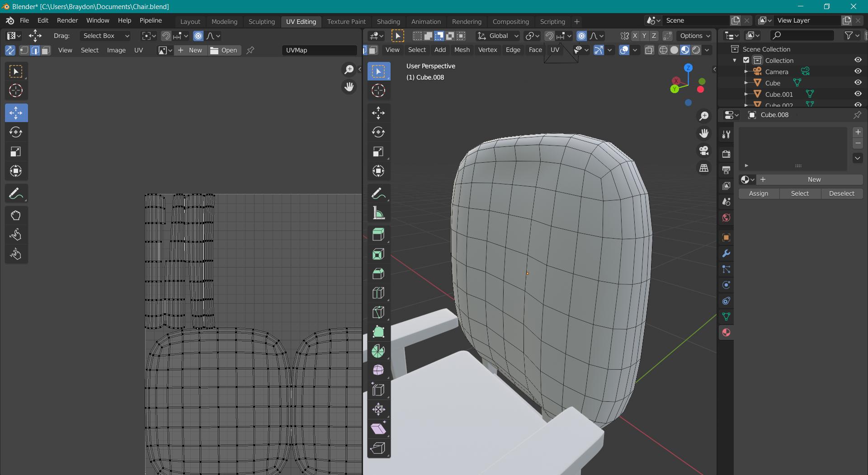Open the Material Properties tab

726,333
